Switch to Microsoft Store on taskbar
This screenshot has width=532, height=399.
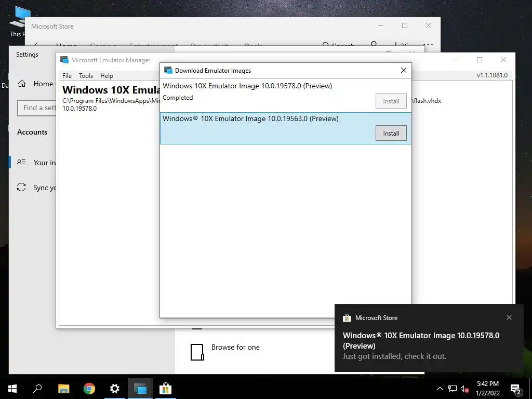tap(166, 389)
